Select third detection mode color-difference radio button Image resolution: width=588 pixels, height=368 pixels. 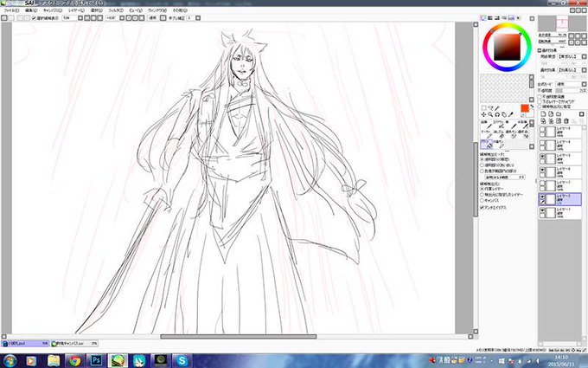483,171
